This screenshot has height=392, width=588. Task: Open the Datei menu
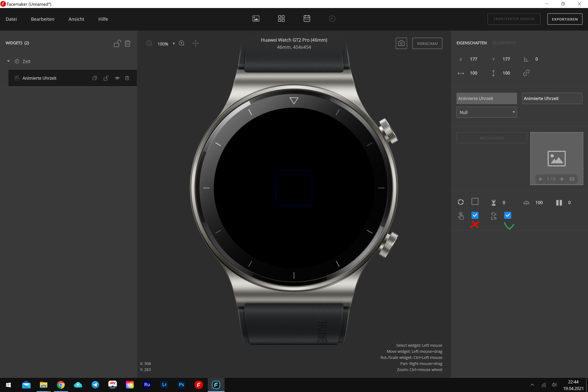point(11,19)
